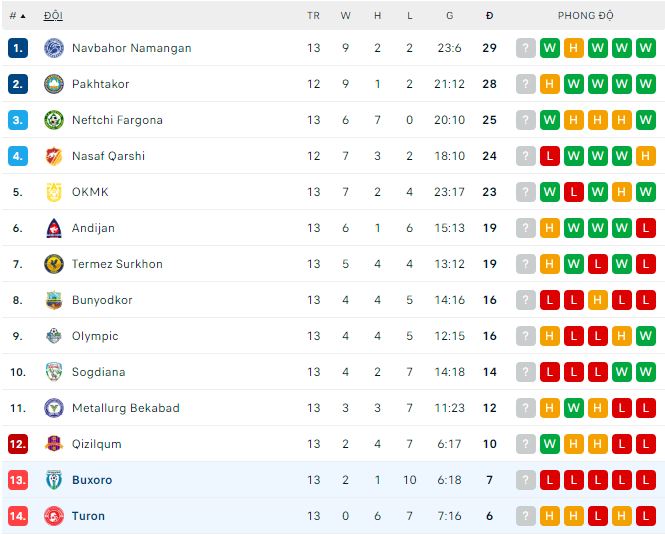Image resolution: width=665 pixels, height=535 pixels.
Task: Click the Pakhtakor club crest
Action: coord(54,84)
